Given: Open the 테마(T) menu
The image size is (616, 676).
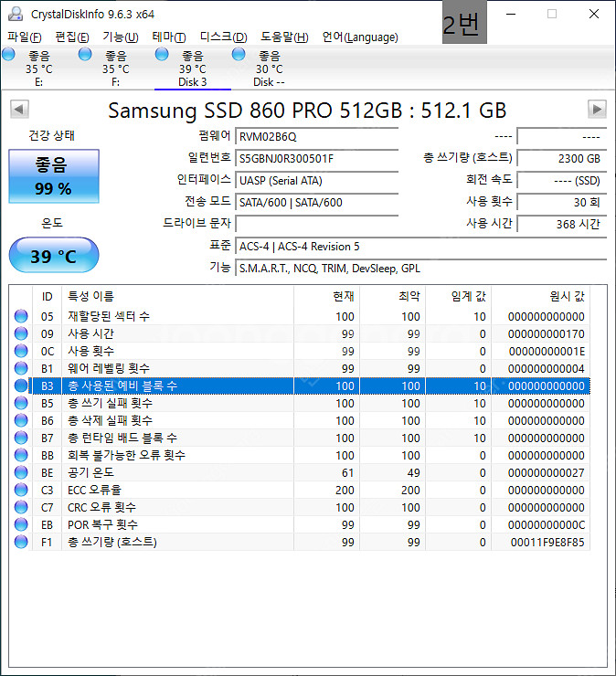Looking at the screenshot, I should click(169, 37).
